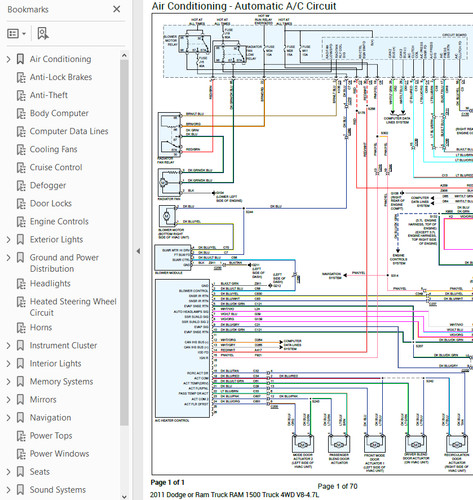This screenshot has height=500, width=473.
Task: Click the Horns bookmark icon
Action: [x=21, y=328]
